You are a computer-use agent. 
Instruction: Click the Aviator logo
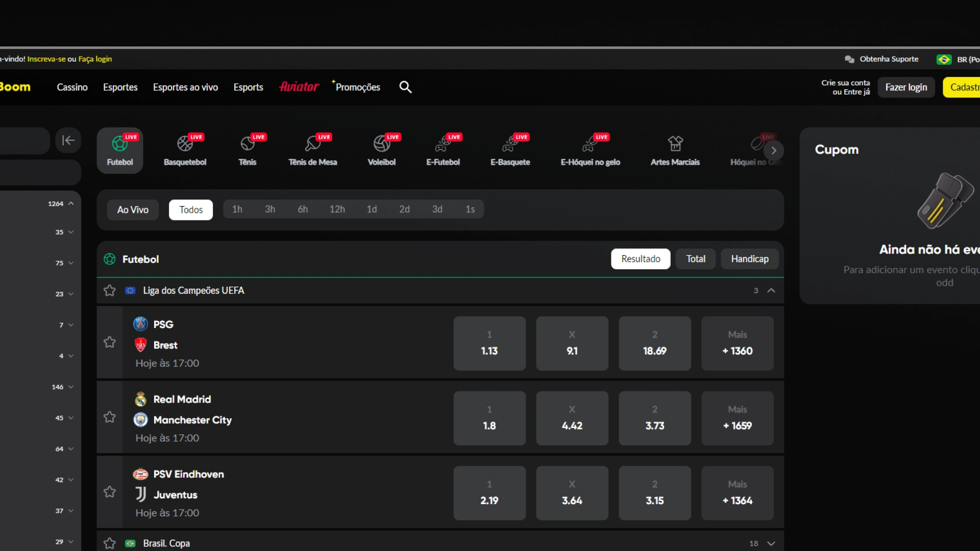click(299, 87)
